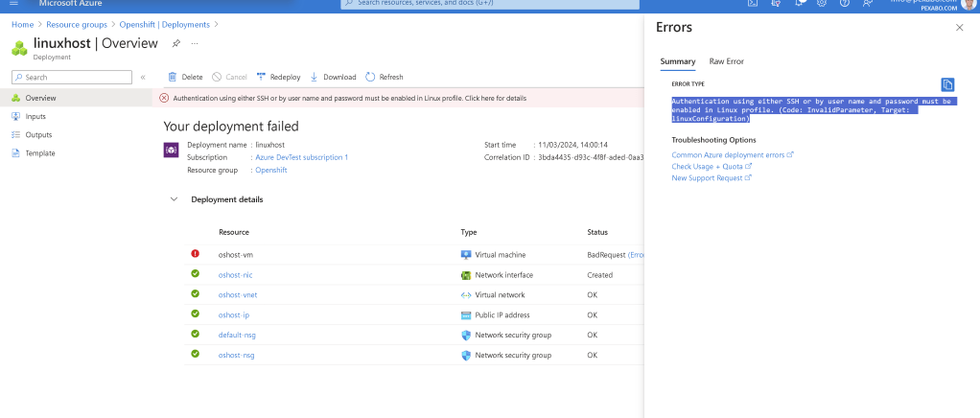Open the Feedback person icon
The width and height of the screenshot is (980, 418).
tap(868, 3)
